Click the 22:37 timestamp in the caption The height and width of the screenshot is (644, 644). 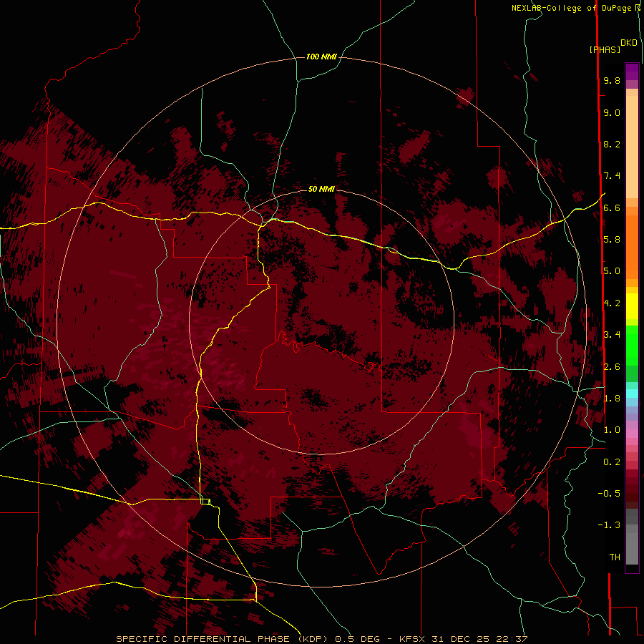pos(512,639)
